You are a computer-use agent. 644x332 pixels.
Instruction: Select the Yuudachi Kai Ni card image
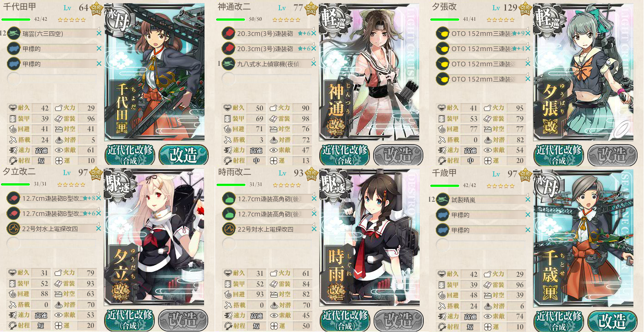click(x=154, y=238)
